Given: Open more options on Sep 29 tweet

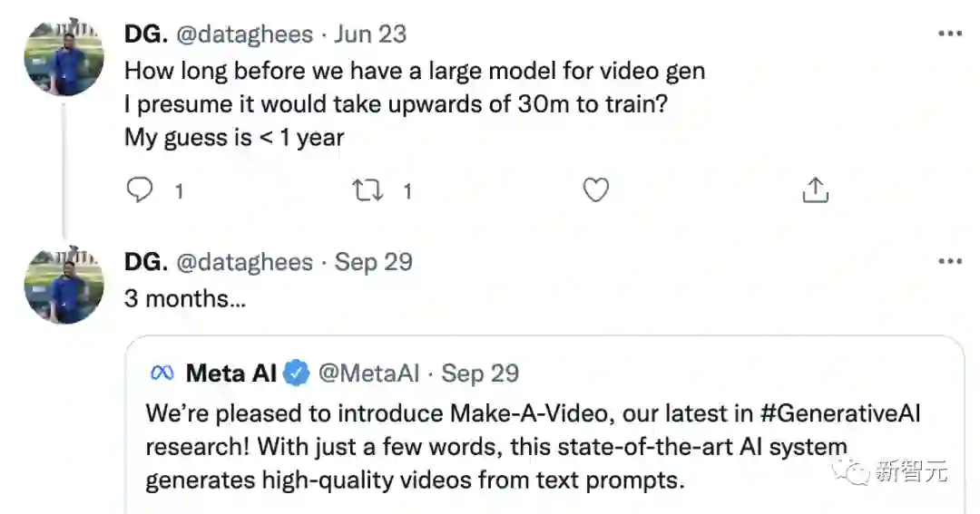Looking at the screenshot, I should pyautogui.click(x=949, y=262).
